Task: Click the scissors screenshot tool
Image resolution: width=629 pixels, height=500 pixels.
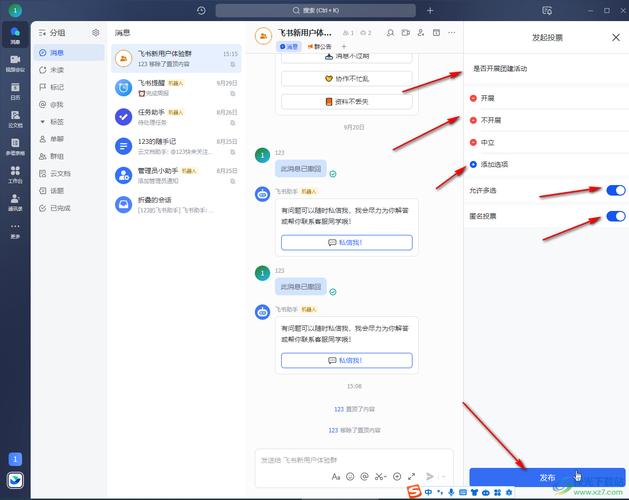Action: (x=380, y=476)
